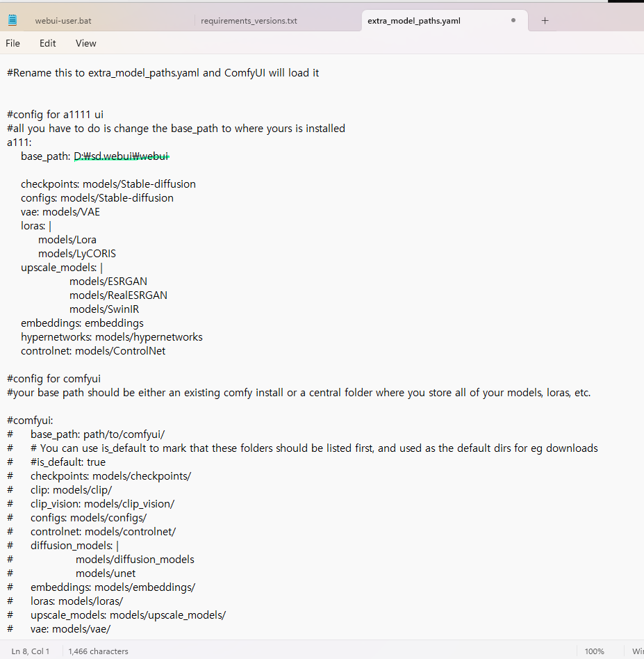Click the '#config for a1111 ui' comment
The height and width of the screenshot is (659, 644).
[x=55, y=114]
